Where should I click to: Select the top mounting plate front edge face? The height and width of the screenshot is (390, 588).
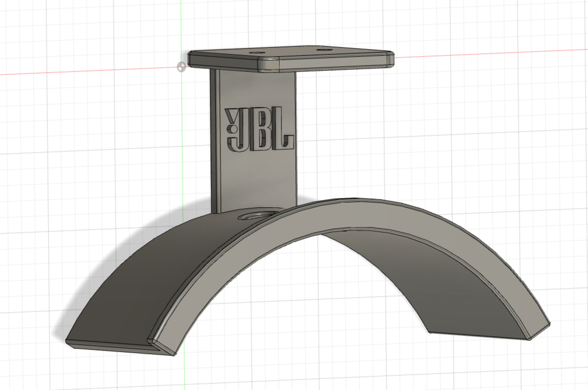pos(333,62)
